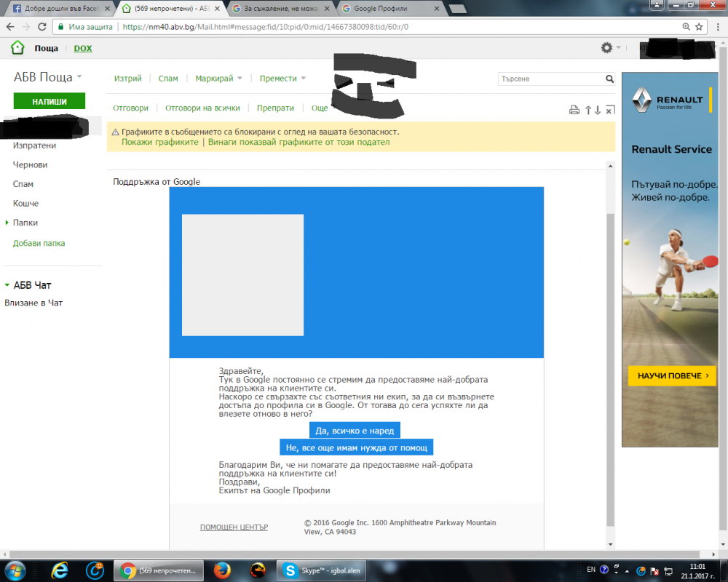Click Отговори на всички
The width and height of the screenshot is (728, 582).
202,108
